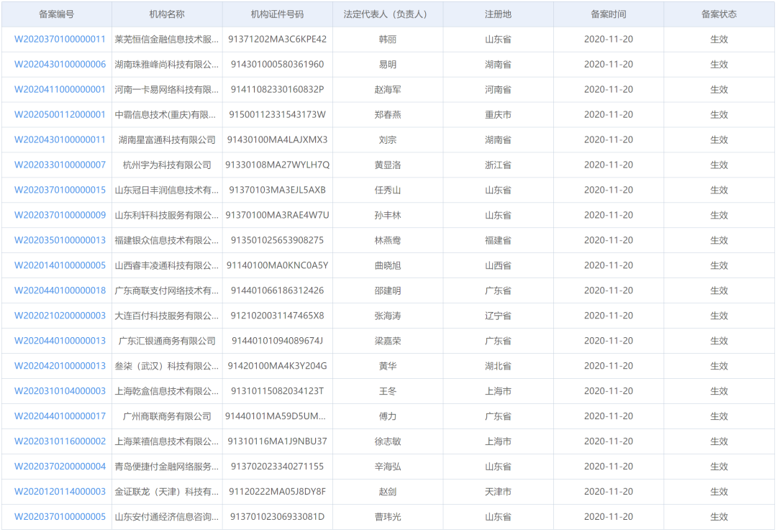Open record link W2020500112000001
This screenshot has height=532, width=777.
[60, 114]
